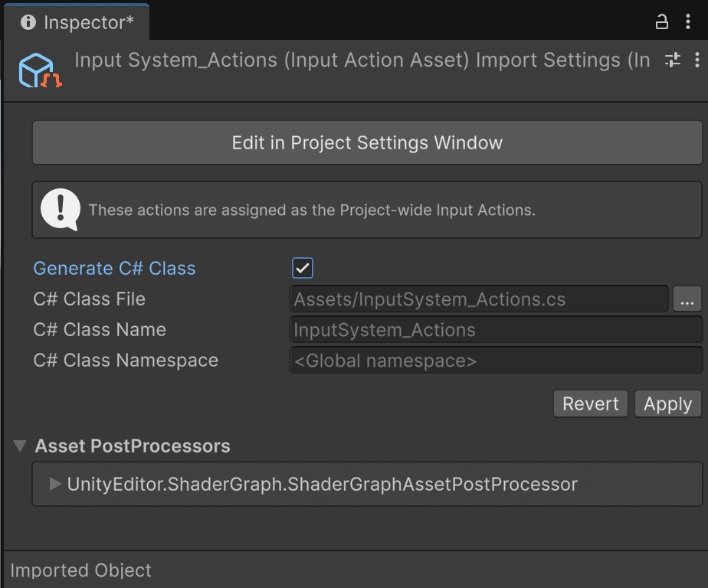Click the Imported Object section header
Screen dimensions: 708x588
(x=80, y=570)
